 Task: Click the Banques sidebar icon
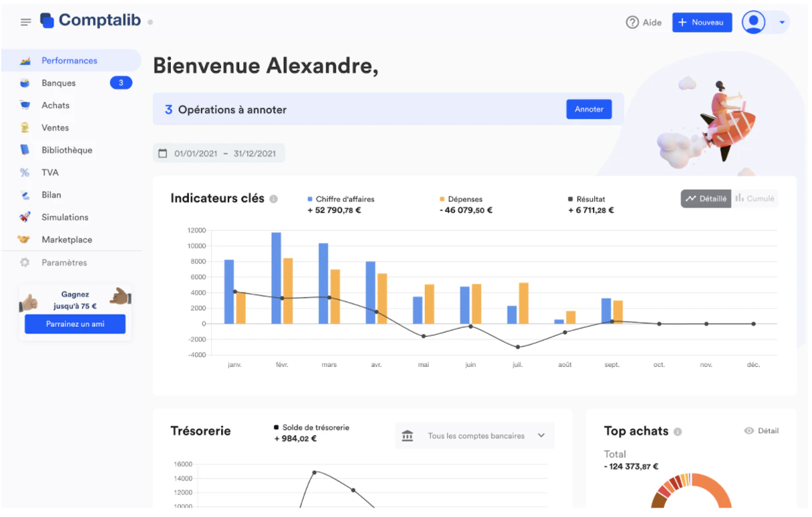point(25,83)
